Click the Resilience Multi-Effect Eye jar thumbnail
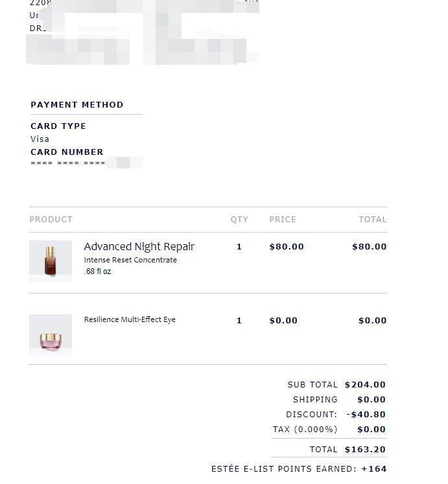The image size is (448, 484). (51, 335)
